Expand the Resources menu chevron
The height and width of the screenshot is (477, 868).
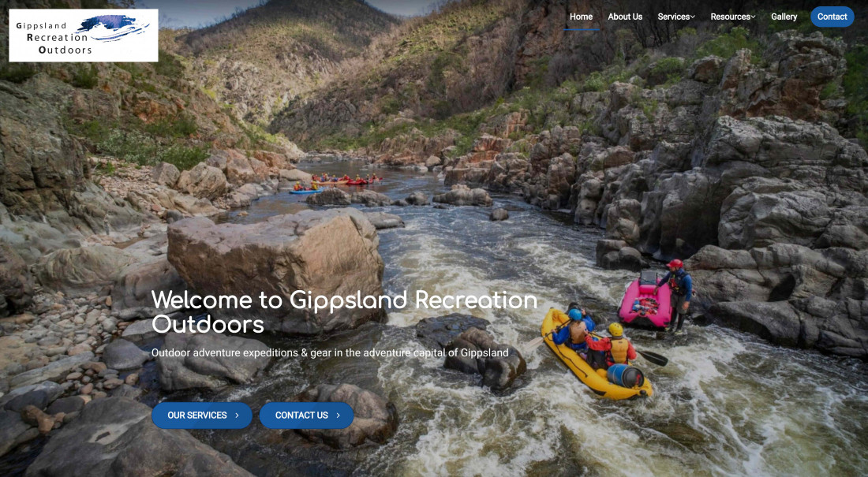coord(753,17)
